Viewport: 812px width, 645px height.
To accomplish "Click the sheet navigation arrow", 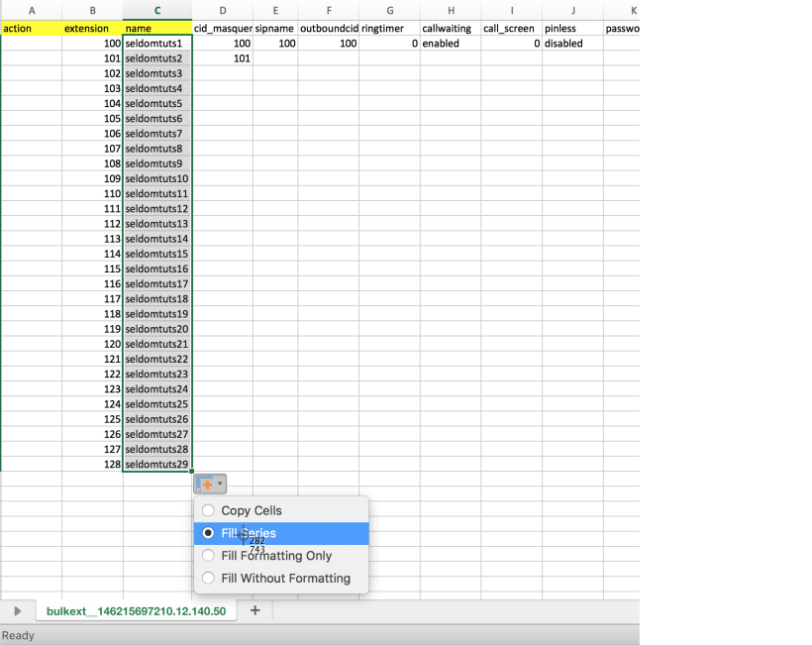I will (x=17, y=611).
